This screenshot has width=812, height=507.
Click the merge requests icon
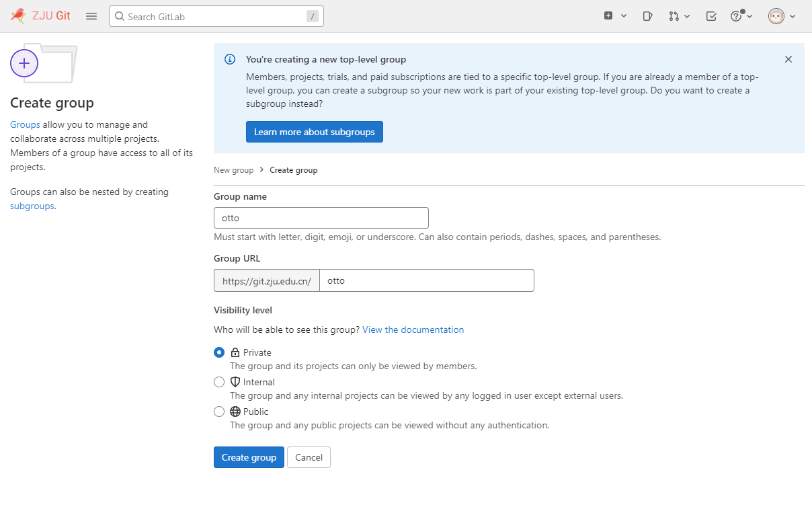point(674,16)
